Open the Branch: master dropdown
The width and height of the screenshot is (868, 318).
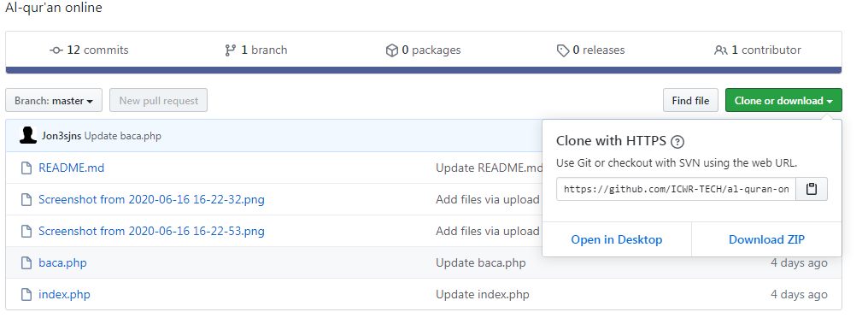pyautogui.click(x=54, y=100)
